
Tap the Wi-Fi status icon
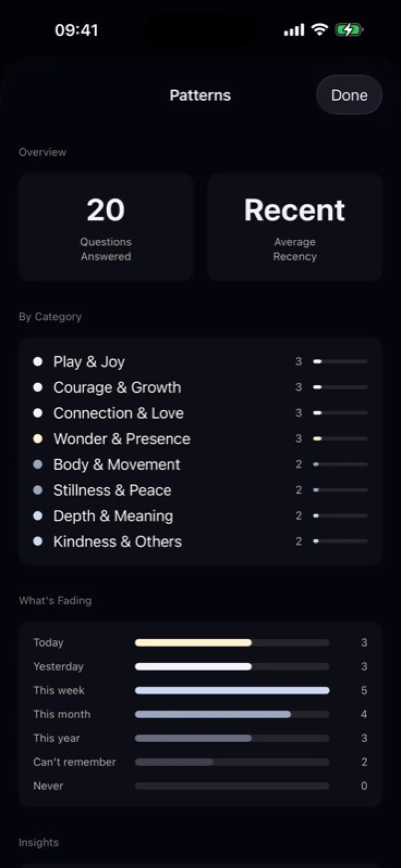pyautogui.click(x=319, y=30)
